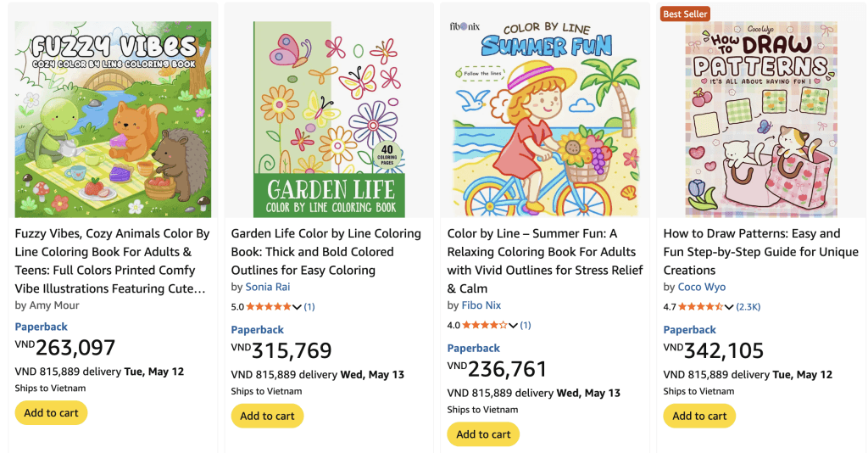Select Paperback format for Summer Fun book
868x453 pixels.
pos(474,348)
